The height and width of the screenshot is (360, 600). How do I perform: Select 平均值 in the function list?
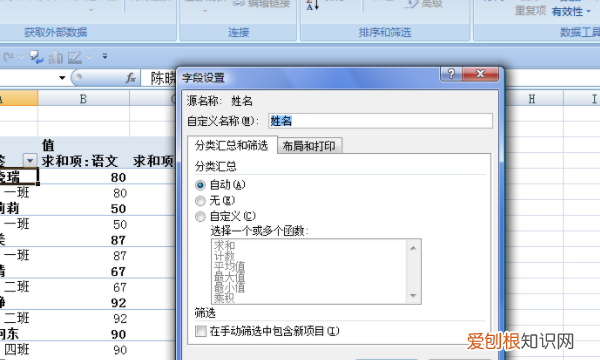[230, 266]
